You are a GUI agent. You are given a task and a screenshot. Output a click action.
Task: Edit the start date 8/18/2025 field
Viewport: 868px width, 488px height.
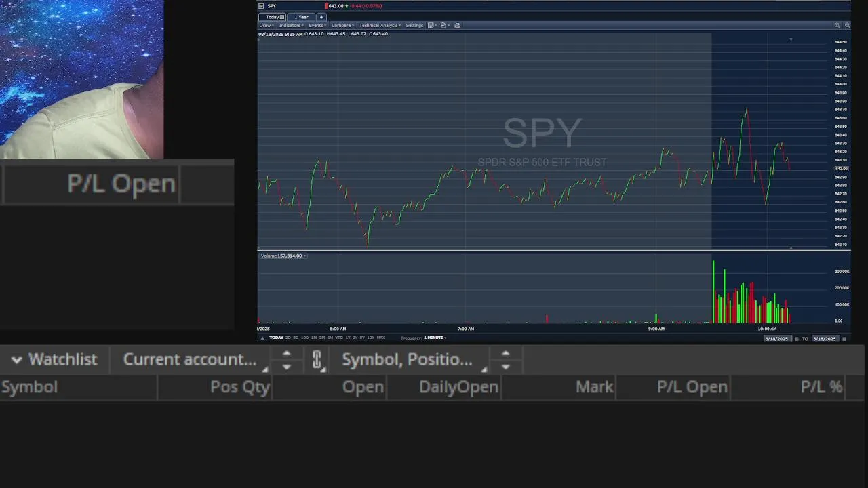(778, 339)
